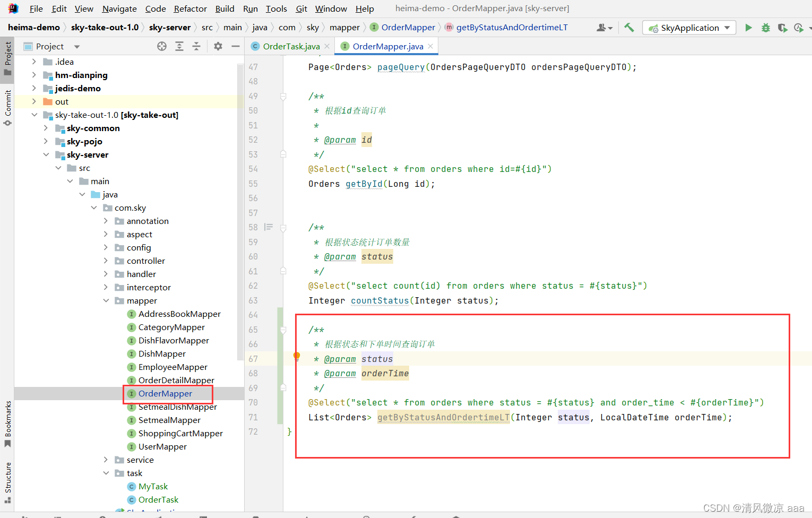The height and width of the screenshot is (518, 812).
Task: Open the Navigate menu
Action: [119, 8]
